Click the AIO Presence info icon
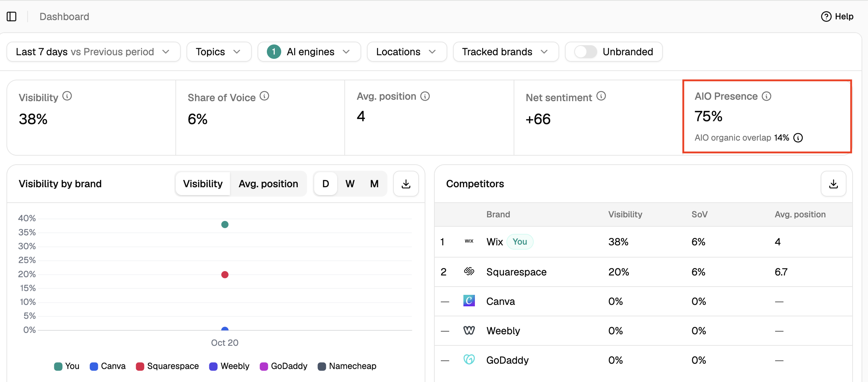 click(x=766, y=96)
